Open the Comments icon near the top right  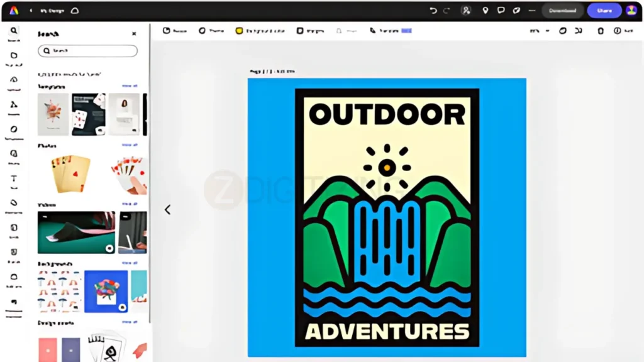pos(500,10)
